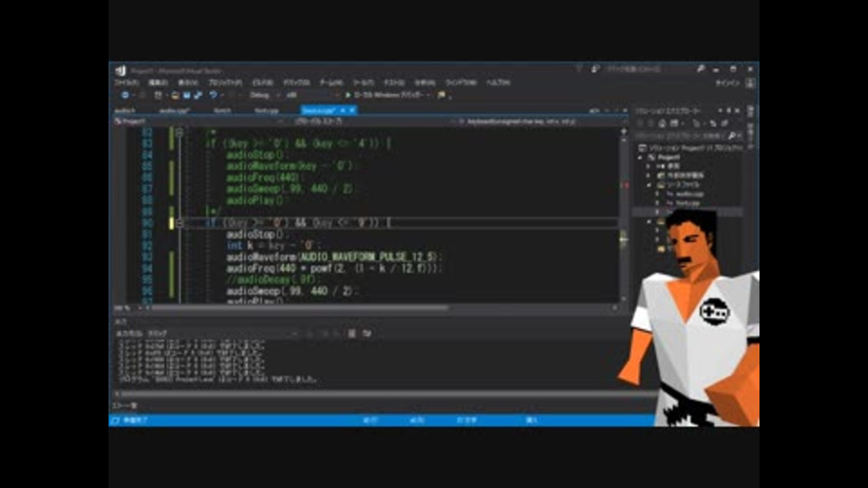Click the open file toolbar icon
Screen dimensions: 868x488
point(175,95)
